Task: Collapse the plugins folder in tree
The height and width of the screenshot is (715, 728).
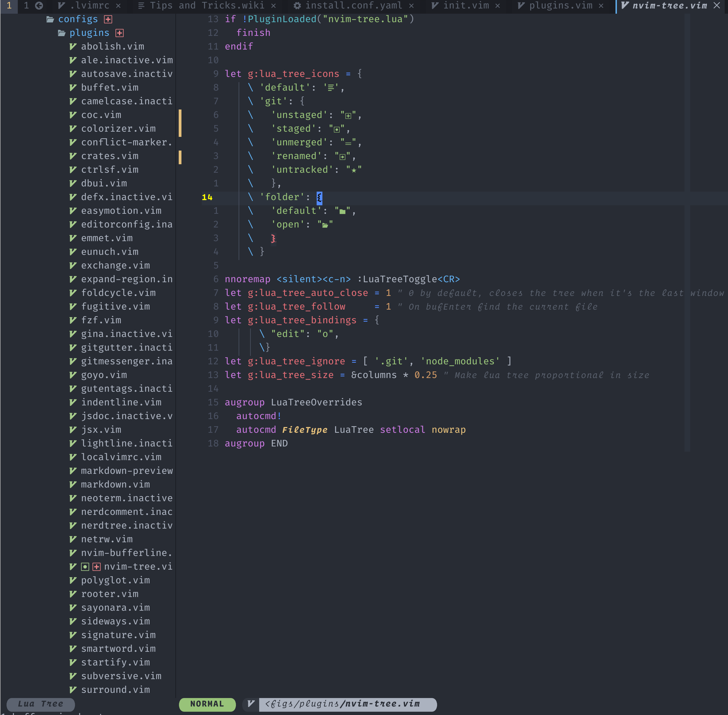Action: tap(89, 33)
